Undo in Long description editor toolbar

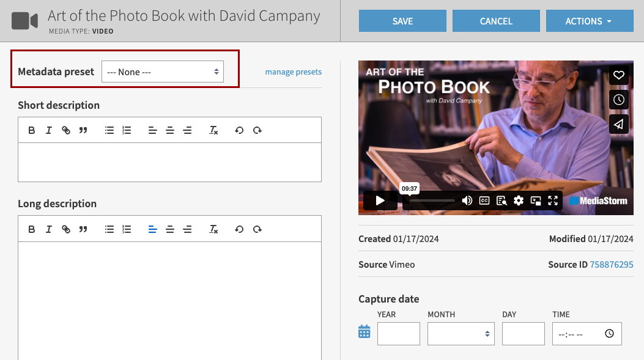[x=239, y=229]
